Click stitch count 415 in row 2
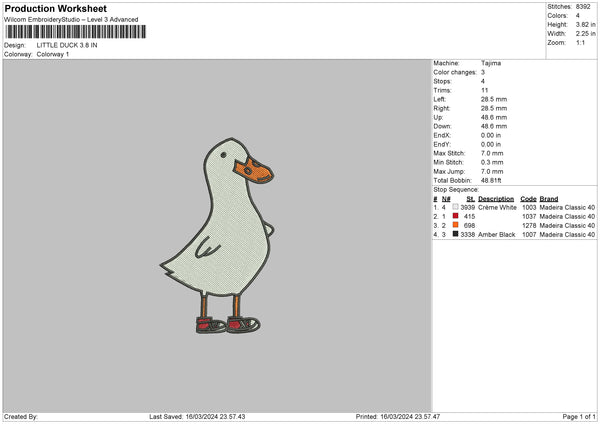 click(x=470, y=217)
